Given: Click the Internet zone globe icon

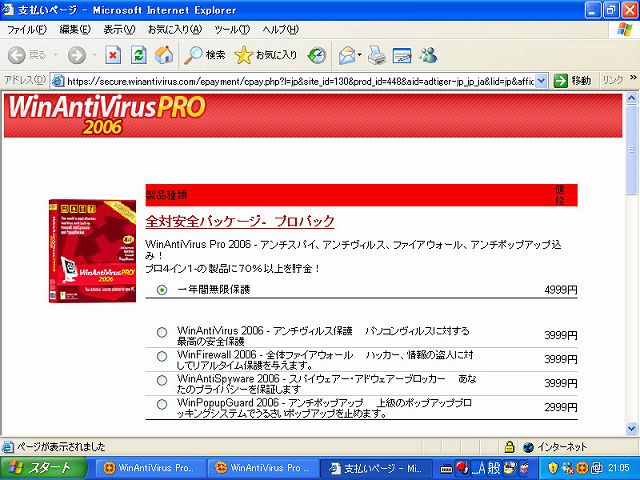Looking at the screenshot, I should (529, 447).
